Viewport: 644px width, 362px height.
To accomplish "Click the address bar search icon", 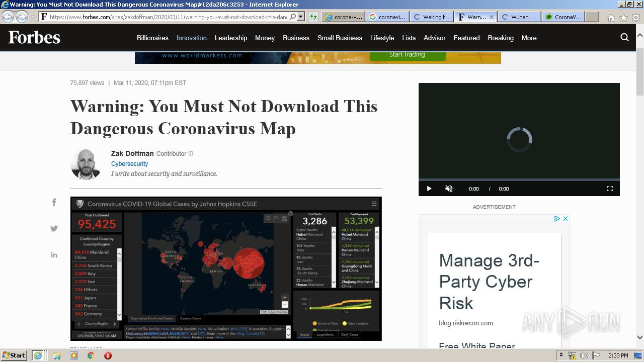I will pyautogui.click(x=292, y=17).
